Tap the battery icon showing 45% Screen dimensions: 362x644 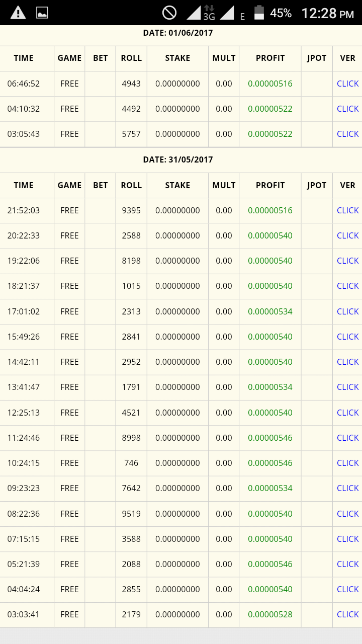[x=259, y=13]
